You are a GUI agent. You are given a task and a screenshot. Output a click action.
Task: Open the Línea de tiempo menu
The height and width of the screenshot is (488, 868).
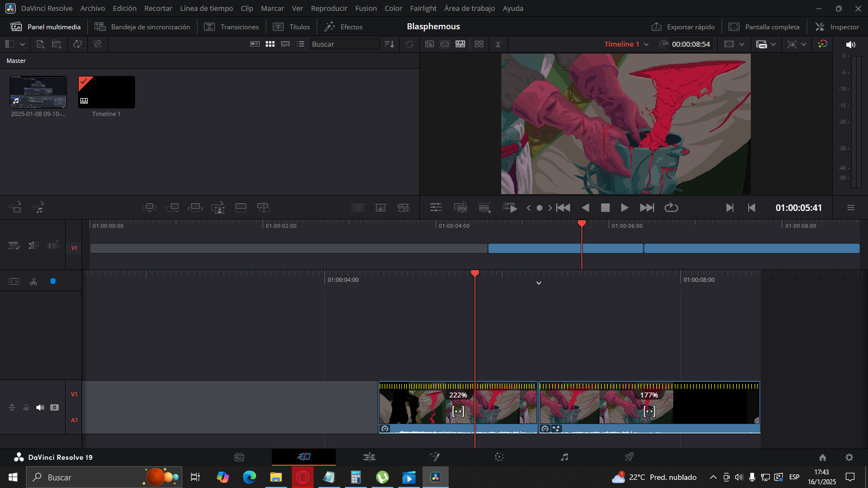pos(206,8)
